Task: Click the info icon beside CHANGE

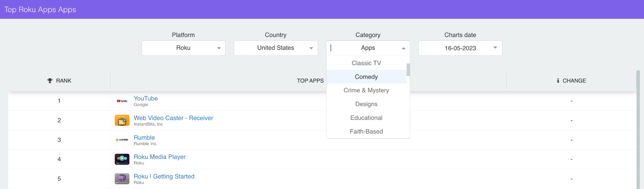Action: [558, 81]
